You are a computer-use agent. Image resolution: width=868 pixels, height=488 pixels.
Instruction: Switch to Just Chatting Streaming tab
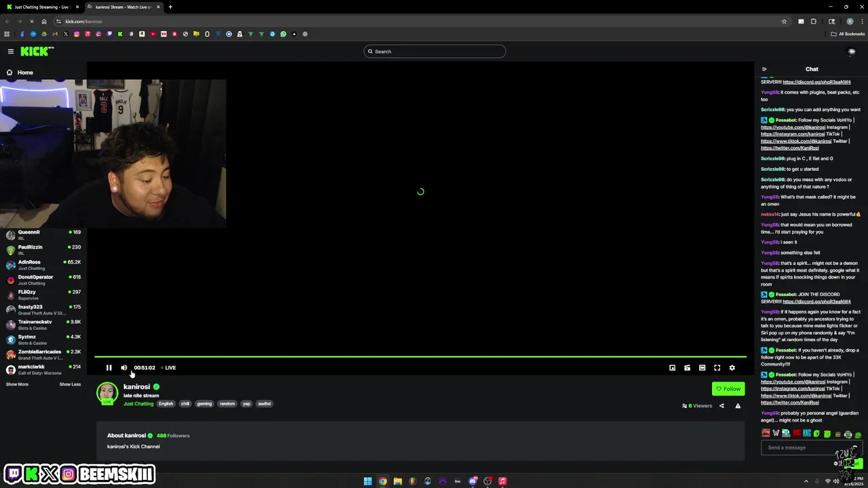pyautogui.click(x=41, y=7)
